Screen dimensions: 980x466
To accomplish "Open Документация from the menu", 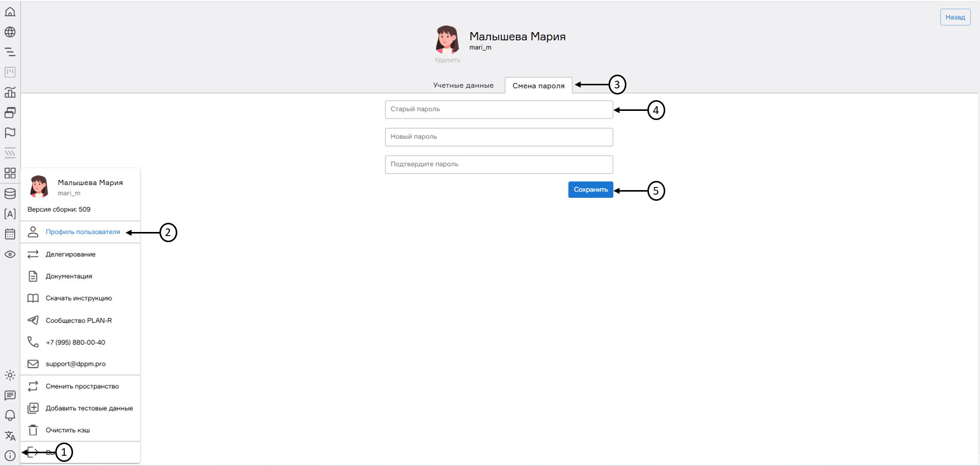I will point(69,276).
